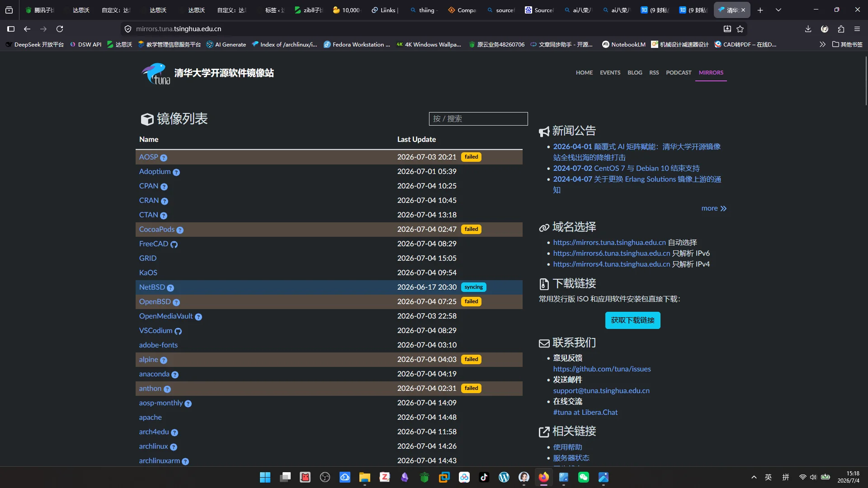Click the page vertical scrollbar
Viewport: 868px width, 488px height.
point(865,81)
